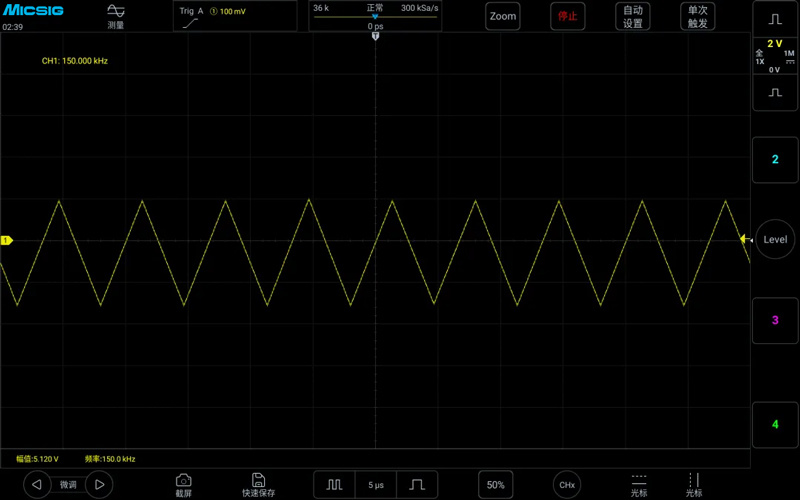
Task: Decrease timebase with multi-pulse icon
Action: (x=334, y=485)
